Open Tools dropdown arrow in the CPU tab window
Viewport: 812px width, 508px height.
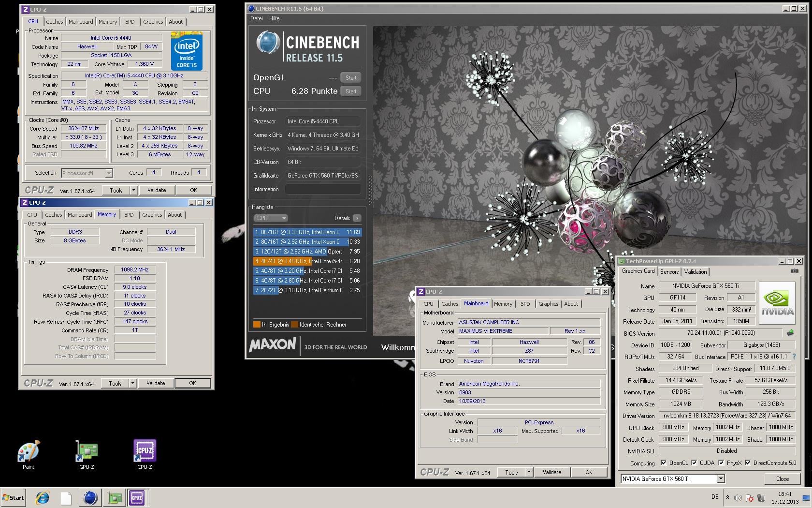point(133,190)
